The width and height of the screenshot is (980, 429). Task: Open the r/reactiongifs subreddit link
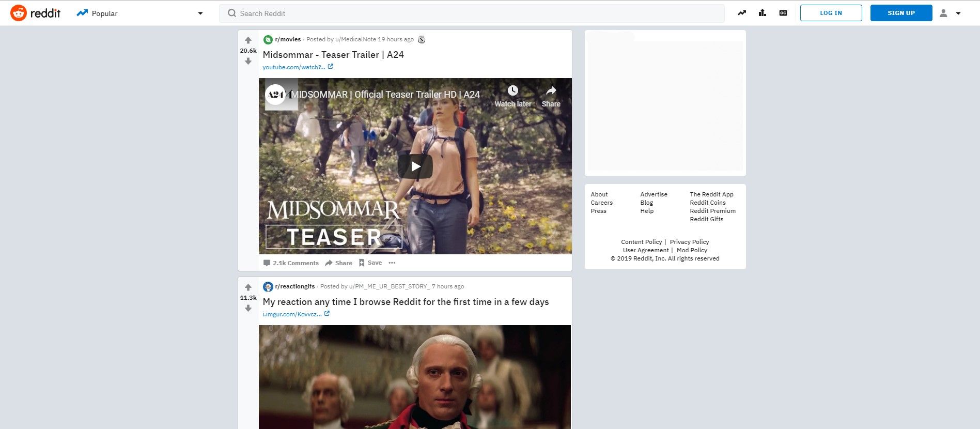click(x=295, y=286)
